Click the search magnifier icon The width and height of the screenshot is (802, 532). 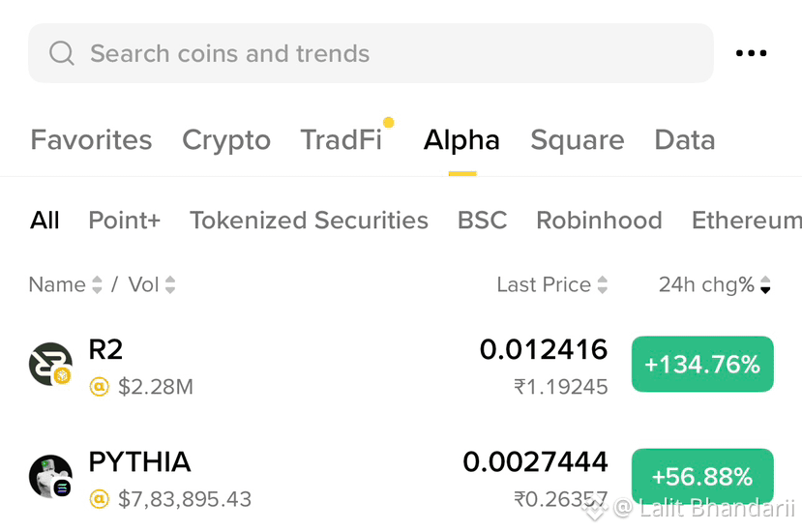tap(62, 53)
